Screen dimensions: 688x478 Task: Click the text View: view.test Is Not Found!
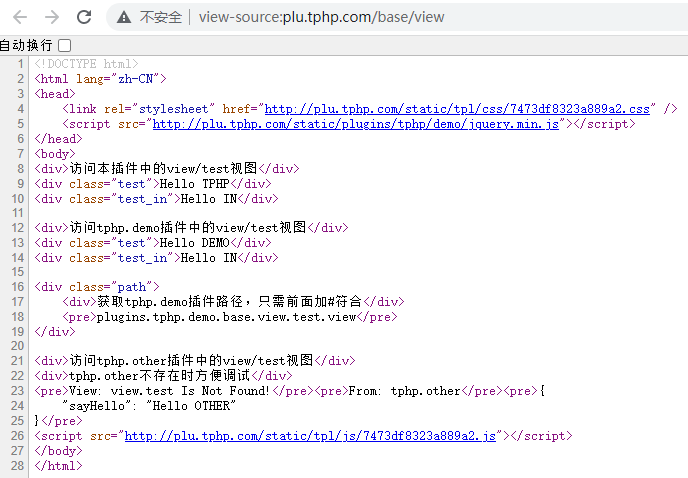pos(169,391)
